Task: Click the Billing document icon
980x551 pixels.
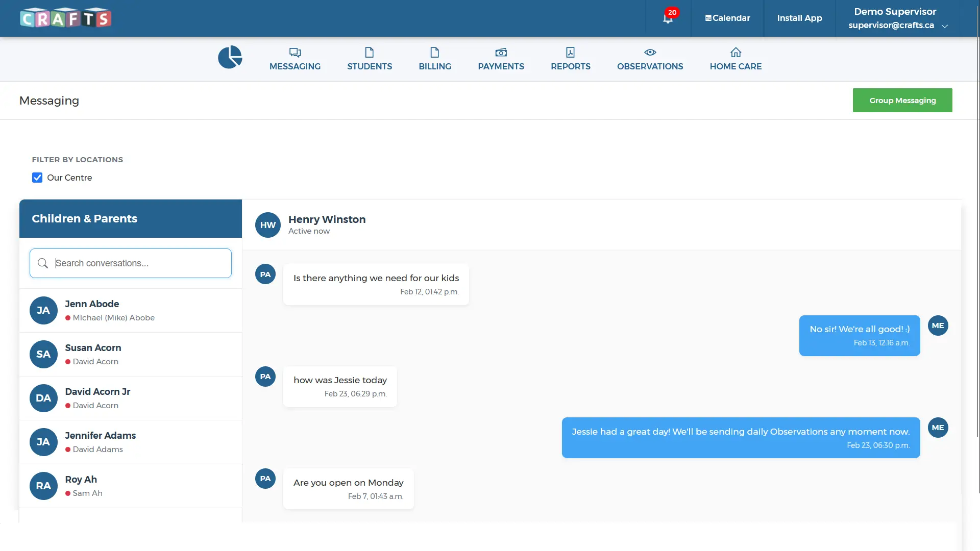Action: pyautogui.click(x=435, y=53)
